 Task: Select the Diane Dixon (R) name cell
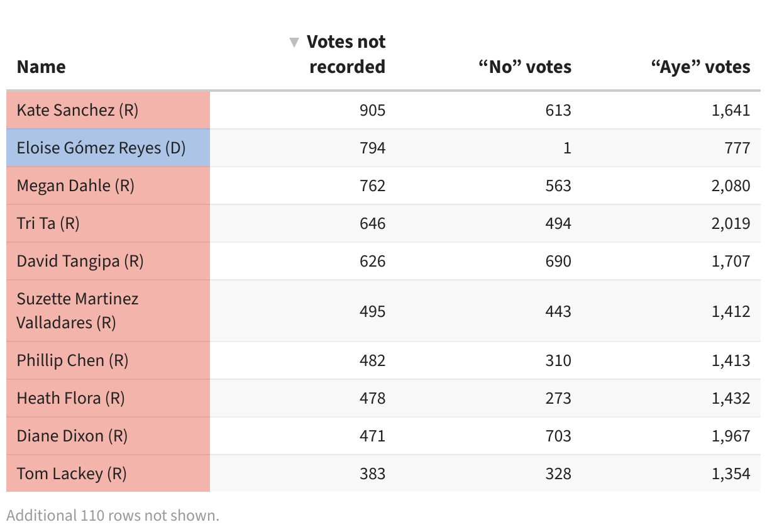point(72,436)
